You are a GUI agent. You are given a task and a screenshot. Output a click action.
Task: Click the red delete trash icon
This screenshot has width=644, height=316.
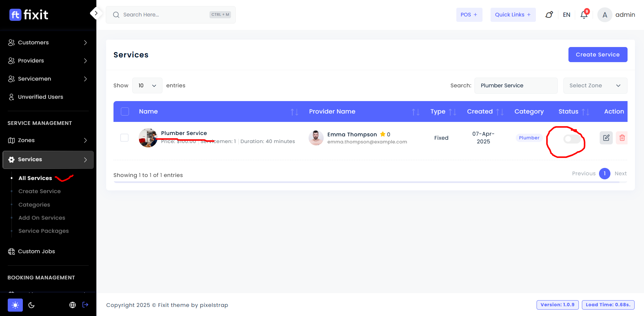click(622, 138)
